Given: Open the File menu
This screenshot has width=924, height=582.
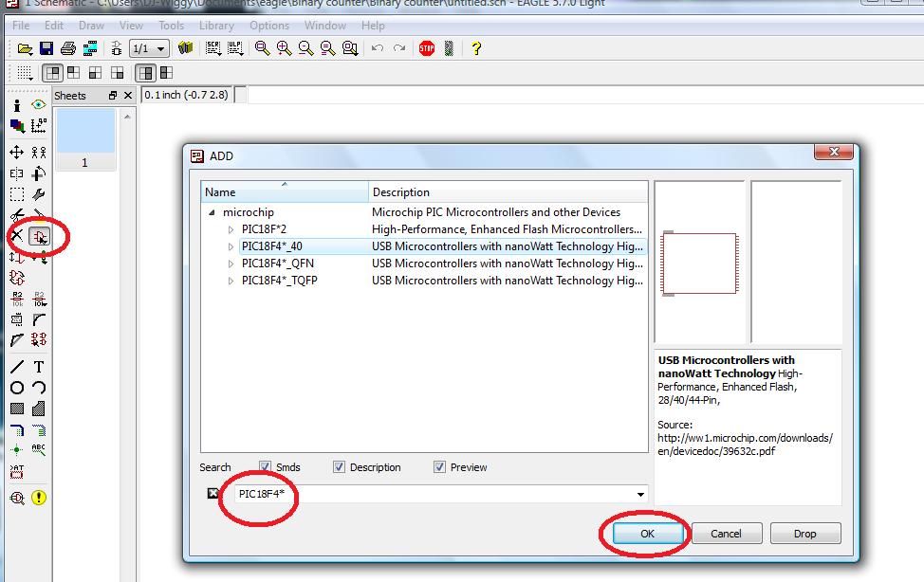Looking at the screenshot, I should [21, 26].
